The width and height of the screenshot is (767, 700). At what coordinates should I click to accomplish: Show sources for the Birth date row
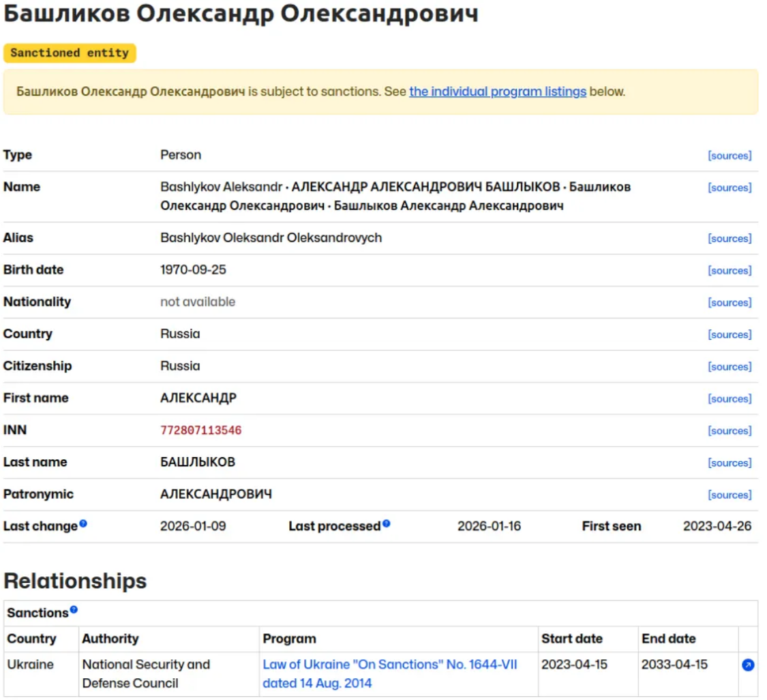(x=729, y=270)
